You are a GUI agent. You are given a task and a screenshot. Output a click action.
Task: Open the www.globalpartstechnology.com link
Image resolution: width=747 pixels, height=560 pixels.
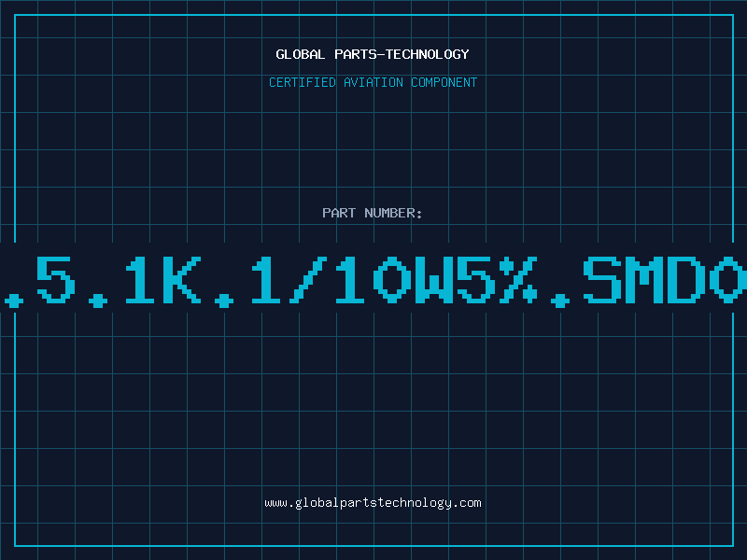(373, 503)
